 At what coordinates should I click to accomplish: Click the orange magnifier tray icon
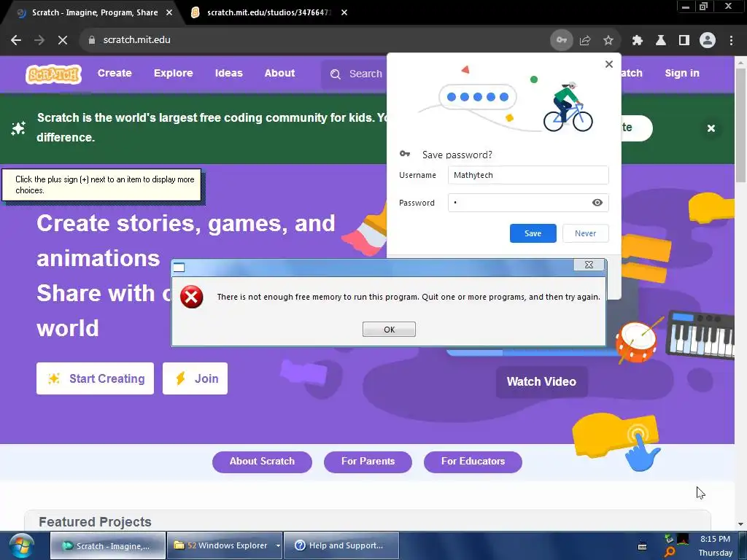pyautogui.click(x=670, y=553)
